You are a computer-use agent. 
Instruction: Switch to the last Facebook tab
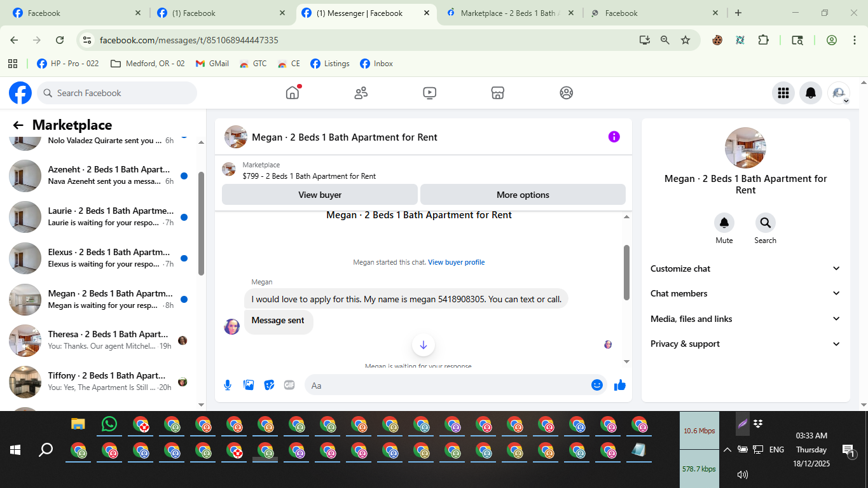[655, 13]
